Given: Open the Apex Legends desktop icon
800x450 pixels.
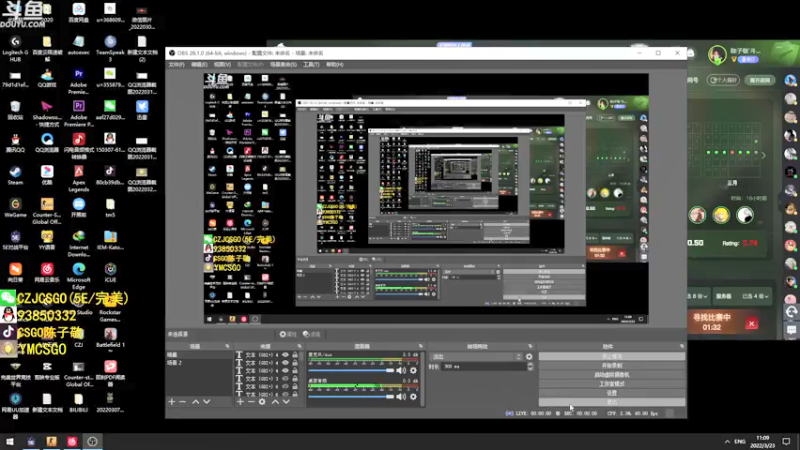Looking at the screenshot, I should click(x=79, y=179).
